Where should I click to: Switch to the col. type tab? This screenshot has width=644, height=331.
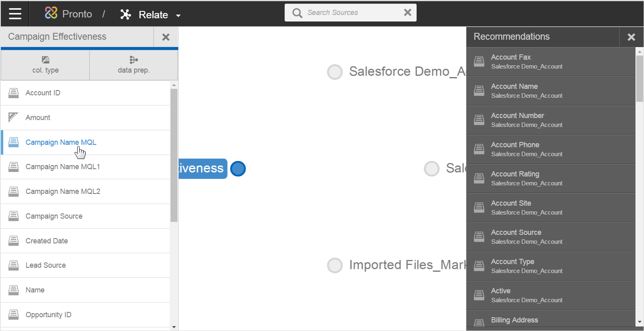(45, 65)
